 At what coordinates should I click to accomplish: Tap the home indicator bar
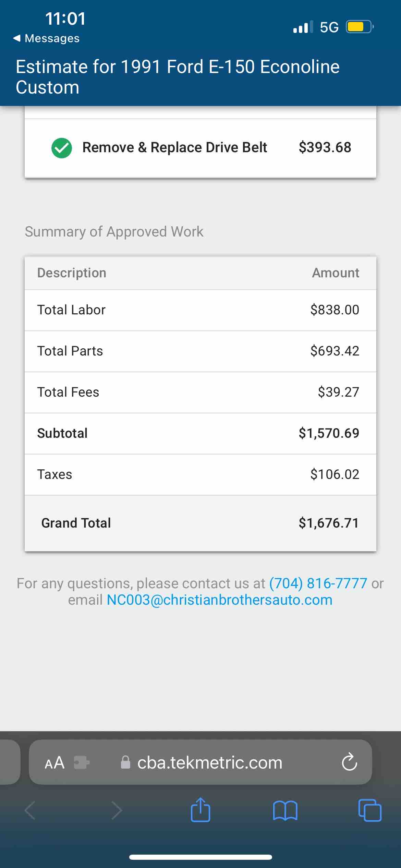pos(200,857)
